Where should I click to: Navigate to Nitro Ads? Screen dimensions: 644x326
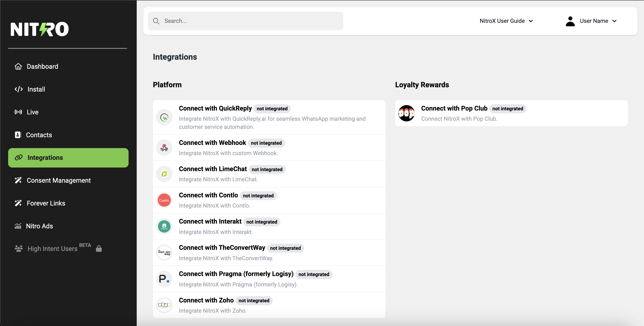pos(68,226)
